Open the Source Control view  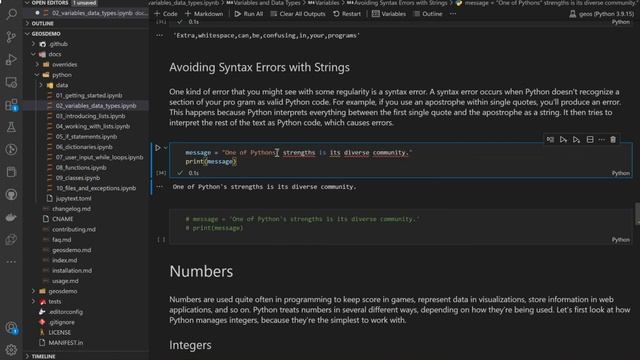11,37
